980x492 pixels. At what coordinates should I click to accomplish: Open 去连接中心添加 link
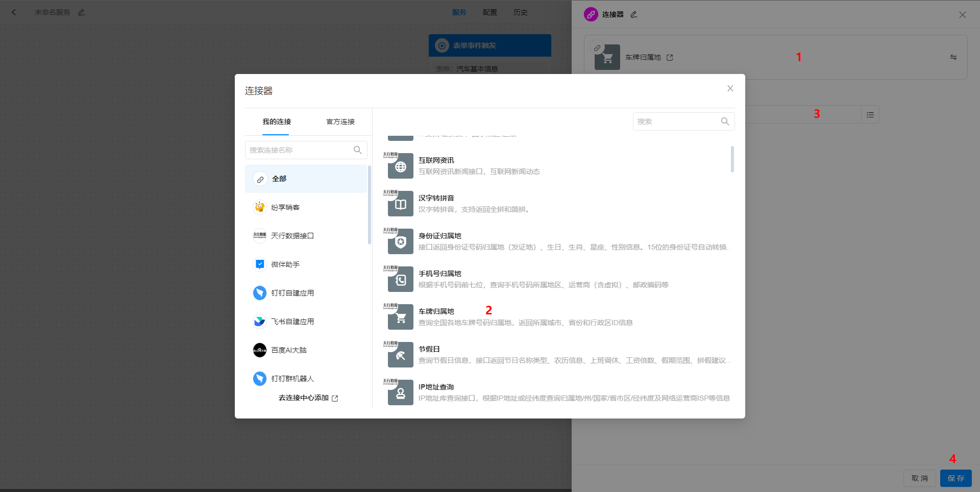(303, 398)
